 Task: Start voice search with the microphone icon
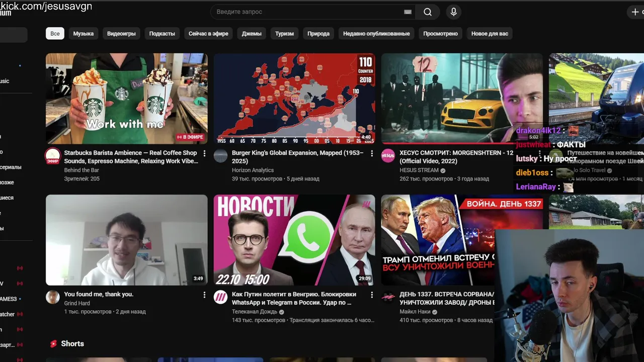tap(453, 12)
